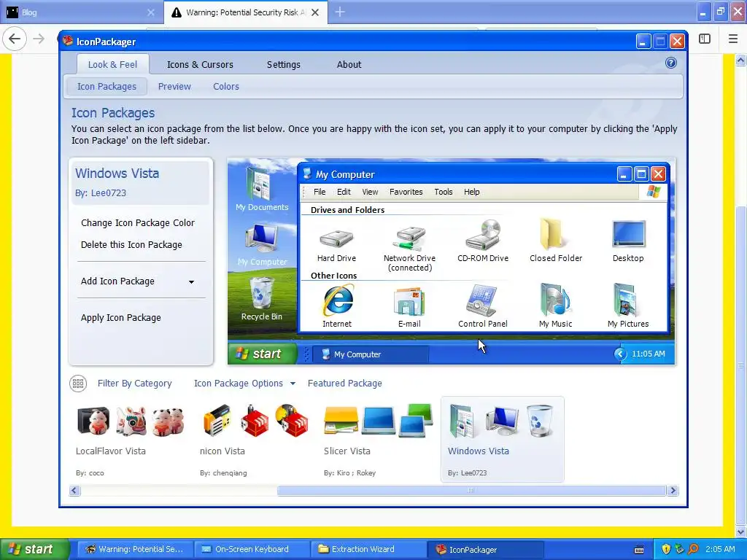Image resolution: width=747 pixels, height=560 pixels.
Task: Click the browser back arrow button
Action: (x=15, y=39)
